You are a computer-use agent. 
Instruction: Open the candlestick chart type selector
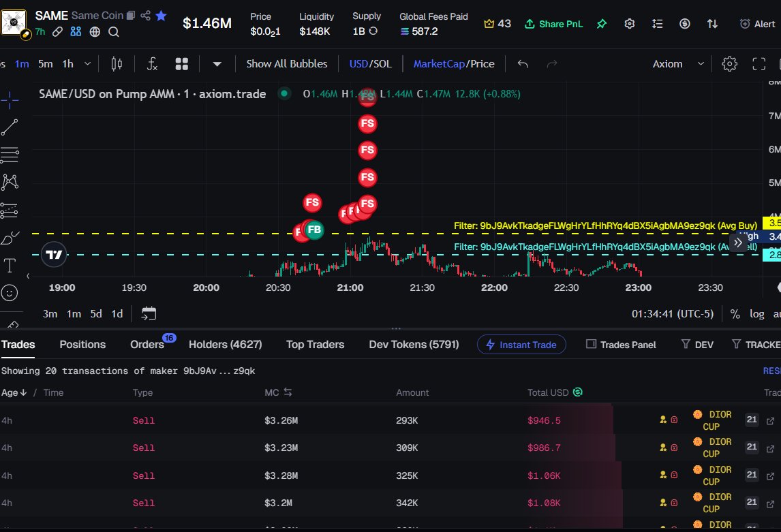(x=117, y=64)
